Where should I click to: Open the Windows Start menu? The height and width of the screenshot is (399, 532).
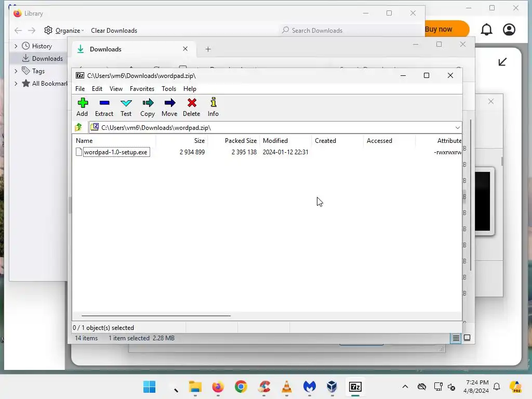149,387
